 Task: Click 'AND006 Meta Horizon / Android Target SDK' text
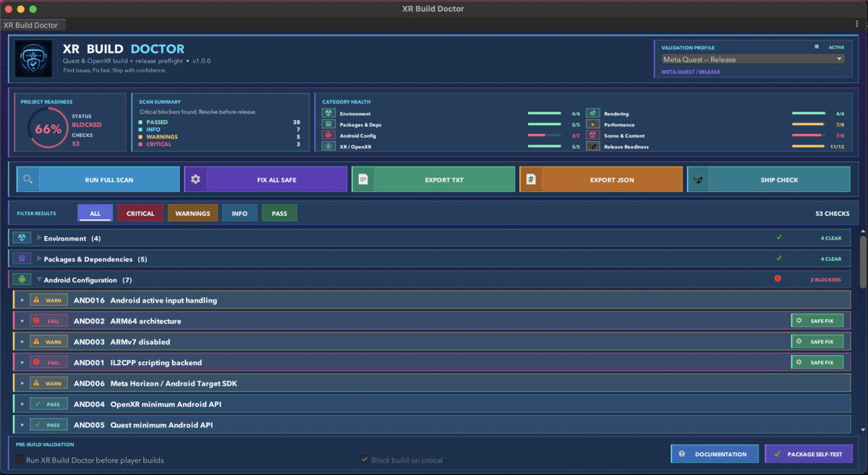pyautogui.click(x=156, y=383)
